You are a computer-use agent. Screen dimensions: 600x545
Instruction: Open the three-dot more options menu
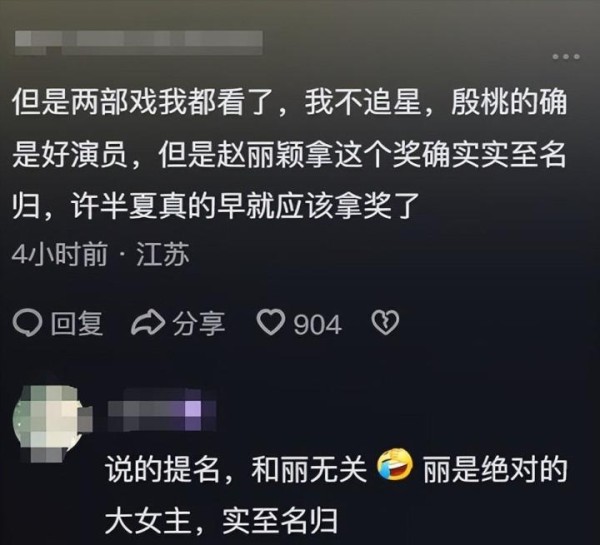coord(566,57)
